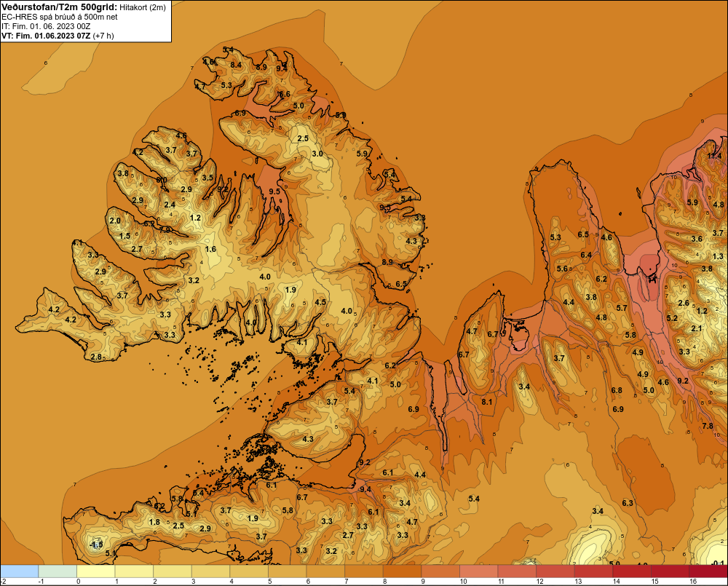Click the light blue -2 to -1 legend swatch
This screenshot has width=728, height=586.
pyautogui.click(x=19, y=571)
